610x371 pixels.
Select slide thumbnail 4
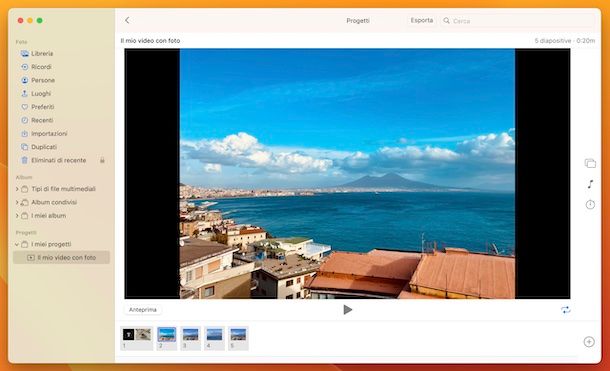[214, 338]
